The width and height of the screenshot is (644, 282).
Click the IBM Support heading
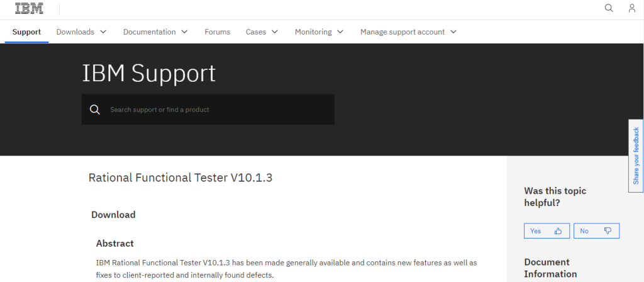point(148,74)
